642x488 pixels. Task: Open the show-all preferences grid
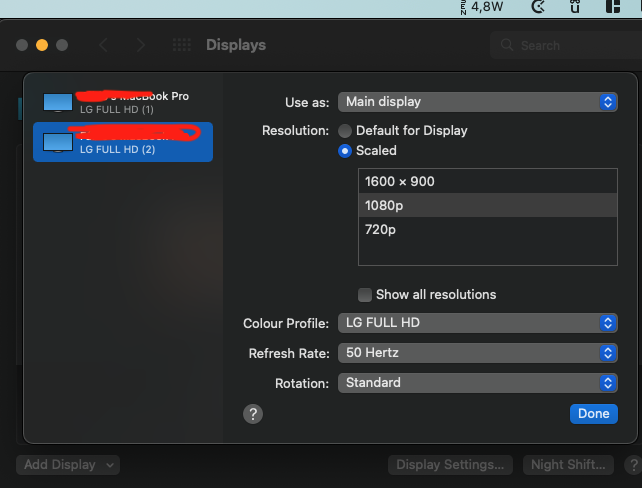[x=181, y=45]
